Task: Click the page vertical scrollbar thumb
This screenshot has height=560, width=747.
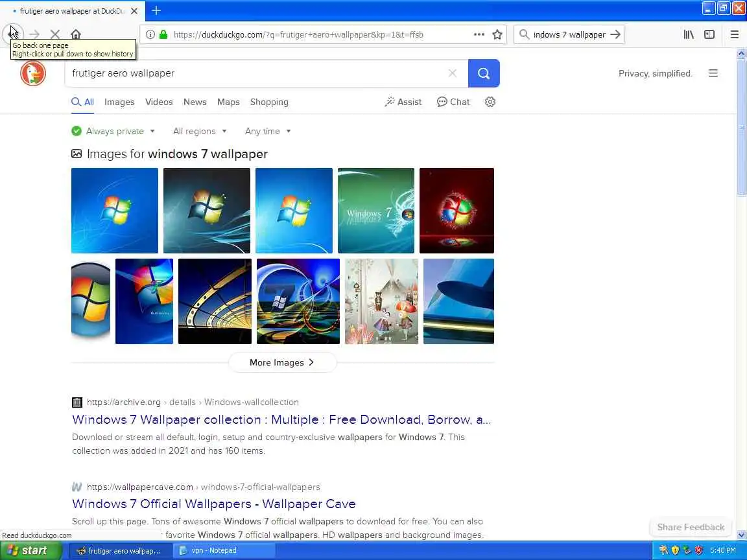Action: pyautogui.click(x=741, y=128)
